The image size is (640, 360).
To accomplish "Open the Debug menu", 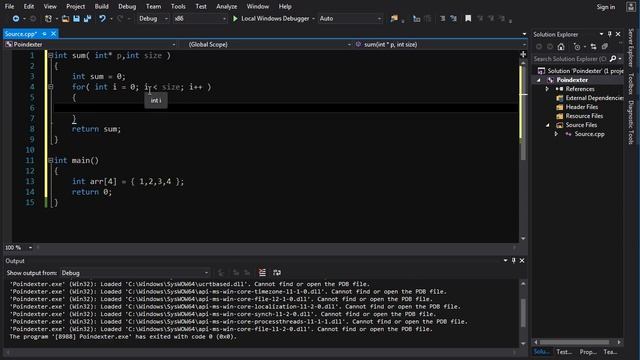I will pos(127,7).
